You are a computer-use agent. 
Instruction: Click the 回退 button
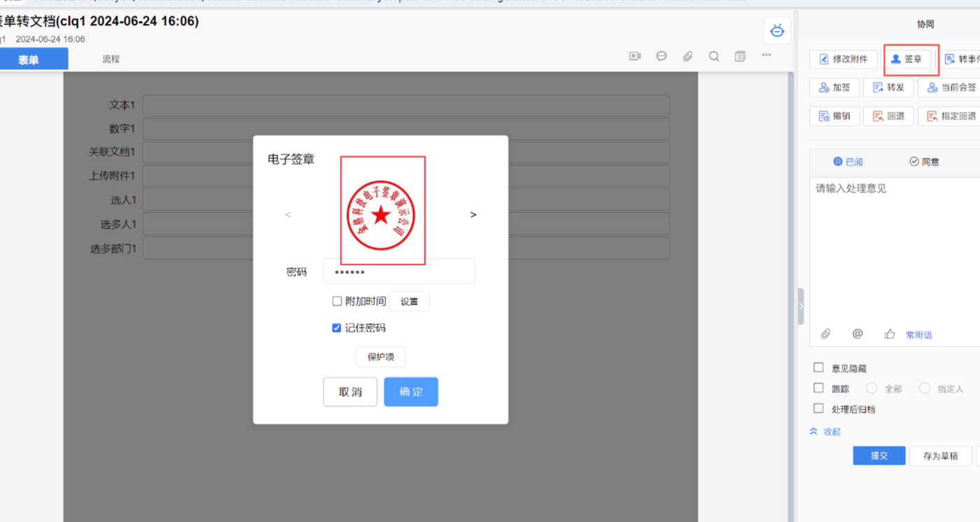click(x=888, y=116)
